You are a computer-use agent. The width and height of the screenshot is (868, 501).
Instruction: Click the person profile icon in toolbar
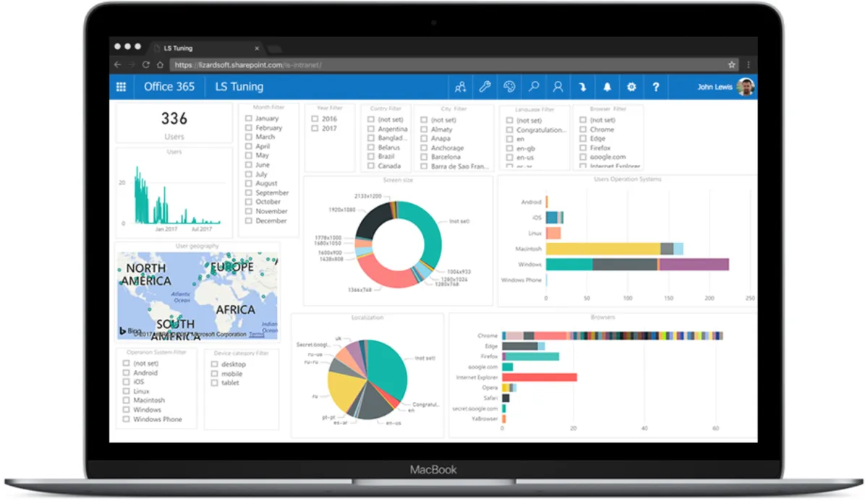tap(558, 87)
